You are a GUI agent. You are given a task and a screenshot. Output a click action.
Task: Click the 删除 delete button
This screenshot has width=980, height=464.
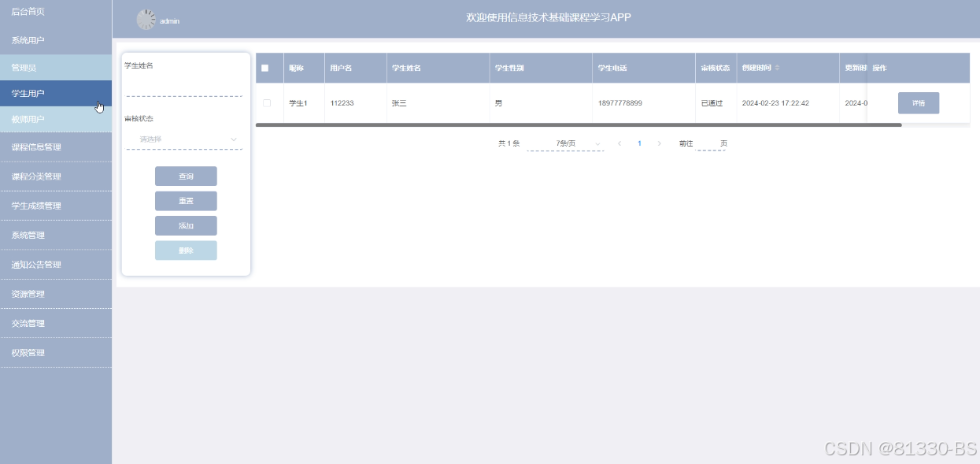[x=186, y=251]
